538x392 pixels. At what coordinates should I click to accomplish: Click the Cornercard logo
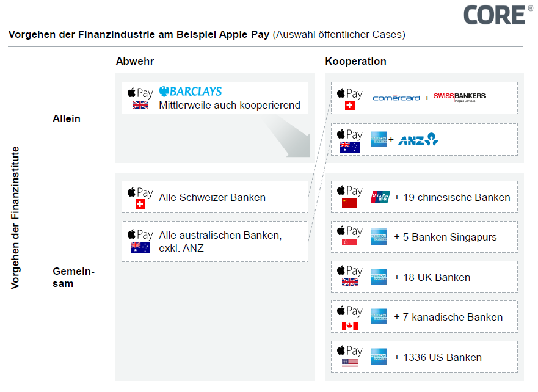[396, 97]
